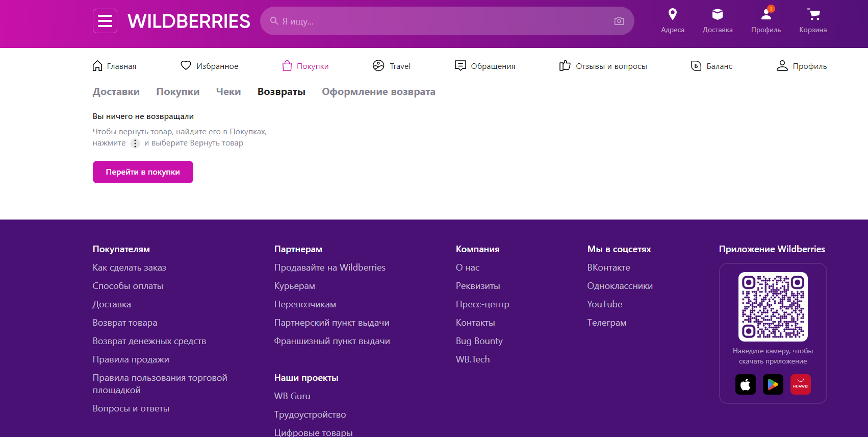Open 'Франшизный пункт выдачи' link

332,341
